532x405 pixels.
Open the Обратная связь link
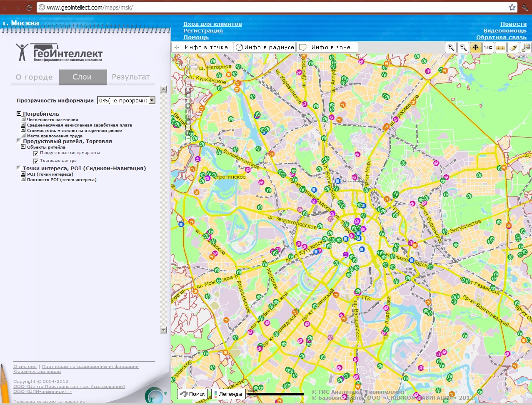point(501,37)
